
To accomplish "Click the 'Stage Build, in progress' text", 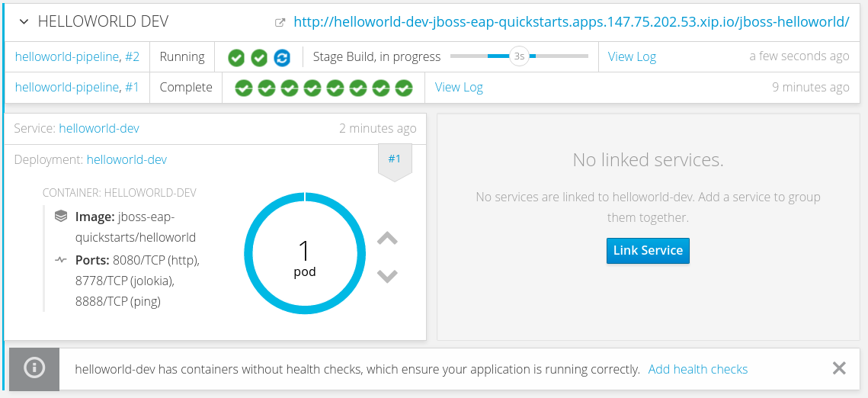I will tap(377, 56).
